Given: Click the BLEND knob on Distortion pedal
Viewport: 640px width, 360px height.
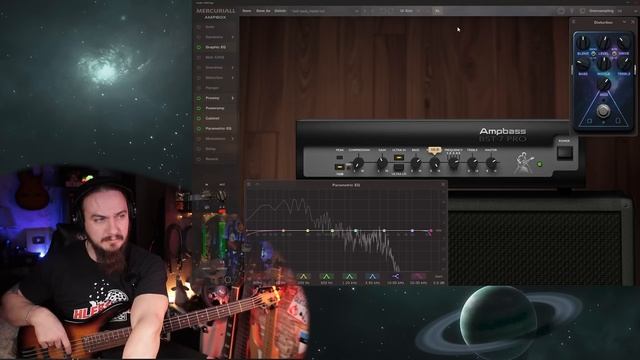Looking at the screenshot, I should [583, 43].
